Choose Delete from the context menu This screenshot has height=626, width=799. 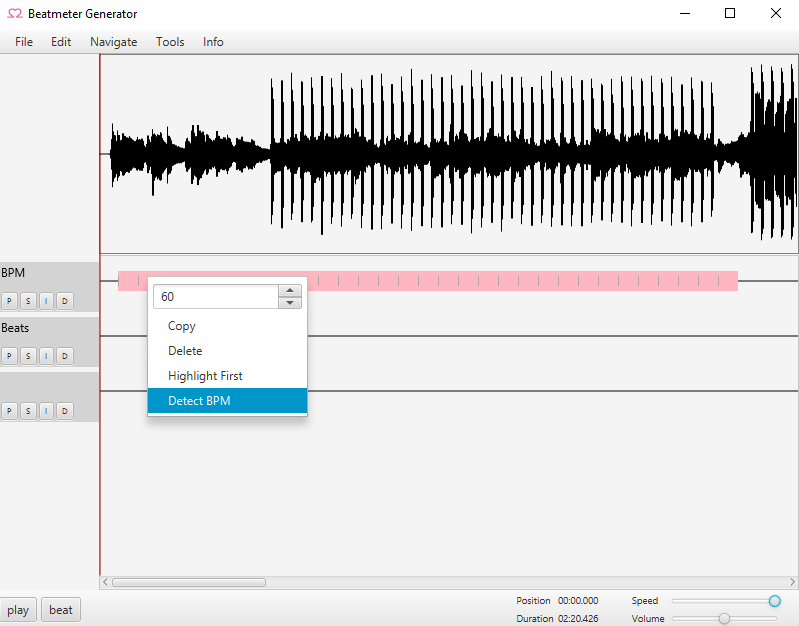point(227,351)
